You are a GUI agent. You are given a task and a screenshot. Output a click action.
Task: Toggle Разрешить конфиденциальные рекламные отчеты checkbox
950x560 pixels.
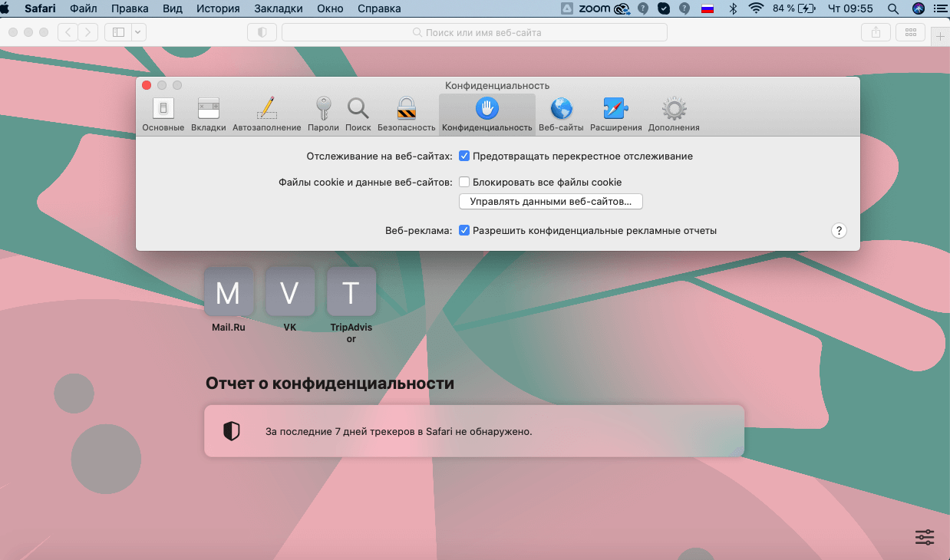(464, 230)
